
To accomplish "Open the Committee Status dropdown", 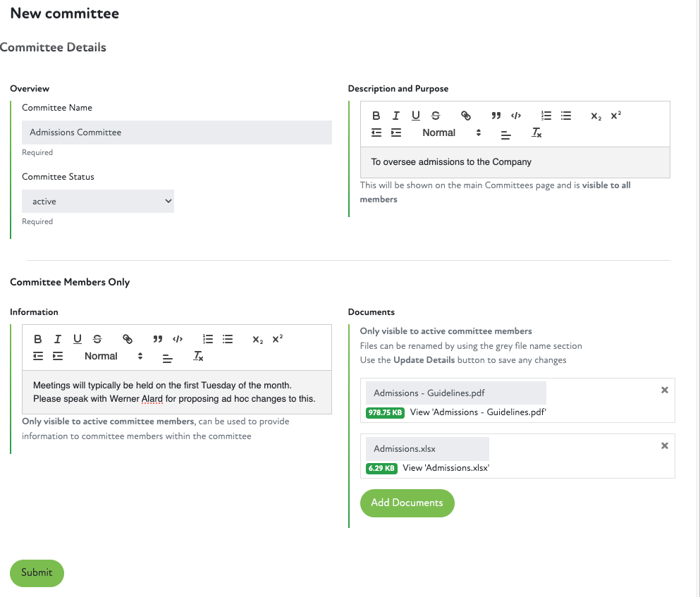I will 98,201.
